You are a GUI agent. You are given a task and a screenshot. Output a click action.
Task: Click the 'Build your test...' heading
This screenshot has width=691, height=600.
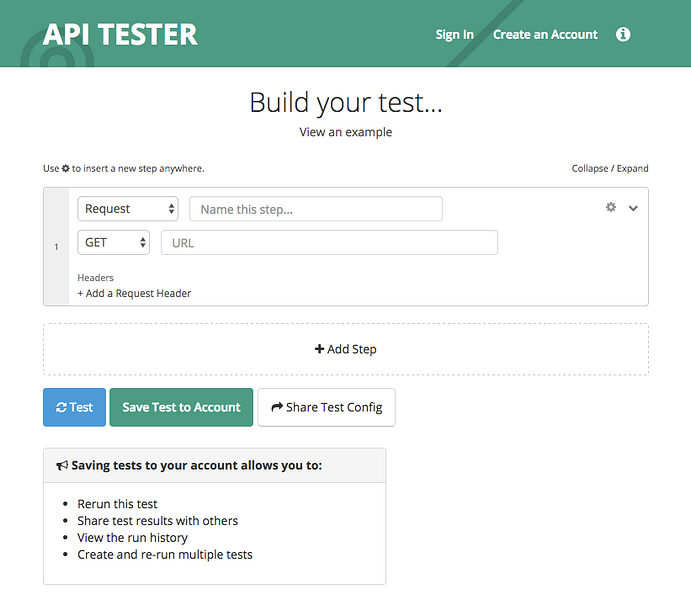click(346, 103)
